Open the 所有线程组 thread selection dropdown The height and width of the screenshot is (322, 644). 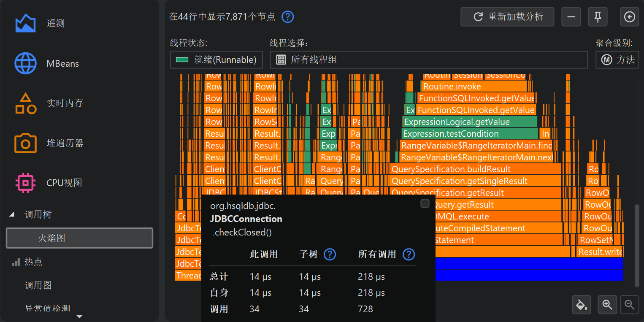pyautogui.click(x=428, y=60)
